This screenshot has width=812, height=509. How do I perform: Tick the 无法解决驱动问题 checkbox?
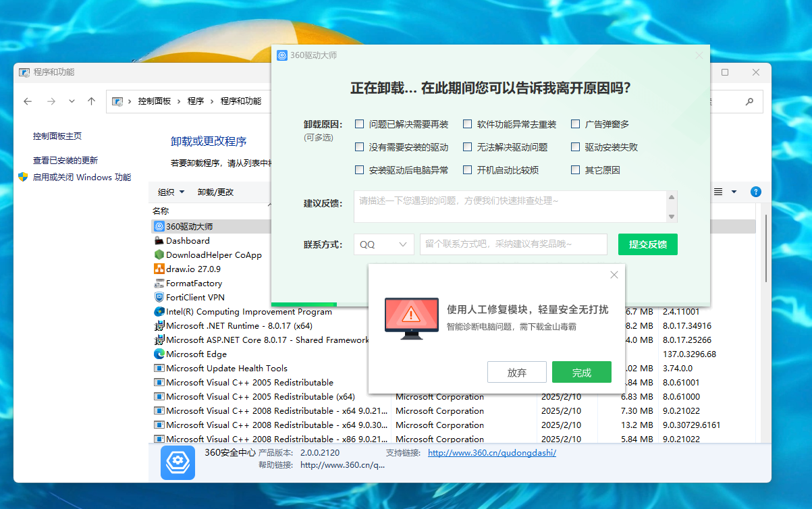(467, 147)
